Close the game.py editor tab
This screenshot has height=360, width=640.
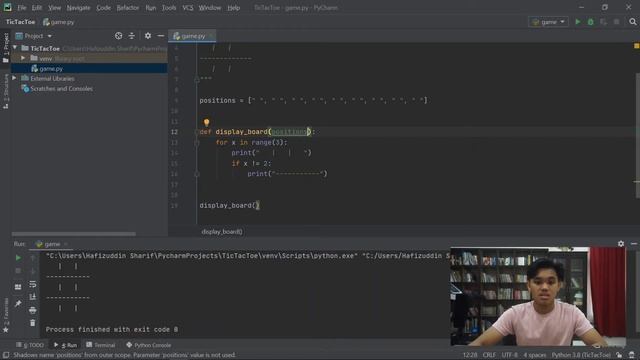211,36
